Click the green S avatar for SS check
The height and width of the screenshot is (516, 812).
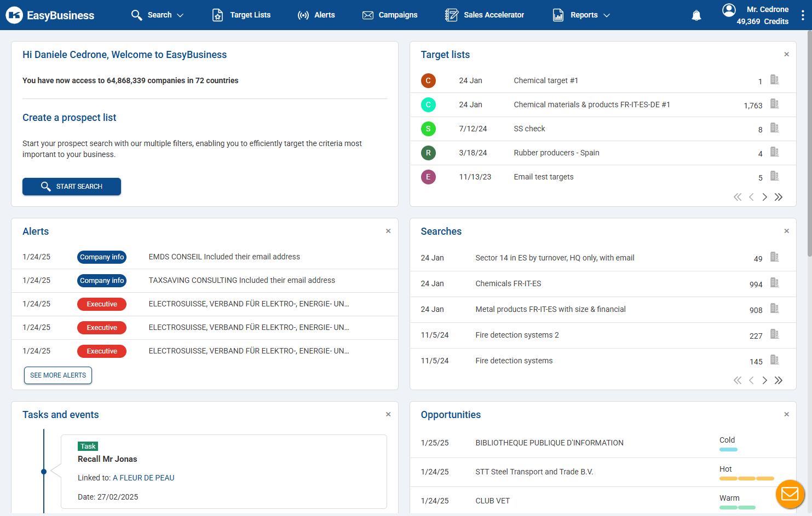click(x=428, y=129)
